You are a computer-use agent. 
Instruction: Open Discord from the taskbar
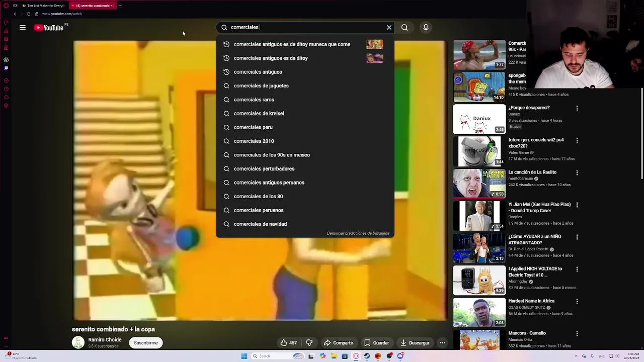point(400,356)
